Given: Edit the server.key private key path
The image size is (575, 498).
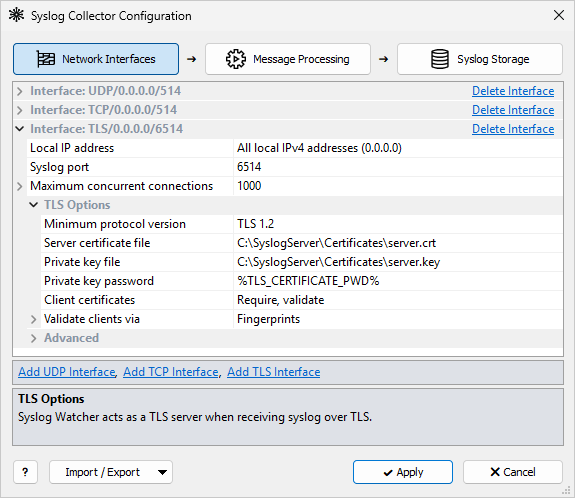Looking at the screenshot, I should 398,262.
